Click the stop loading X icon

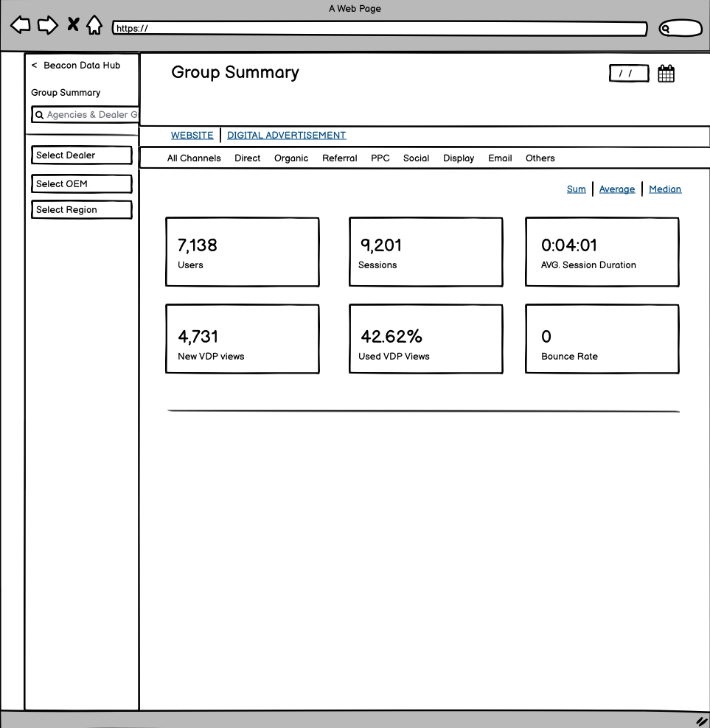(x=73, y=24)
